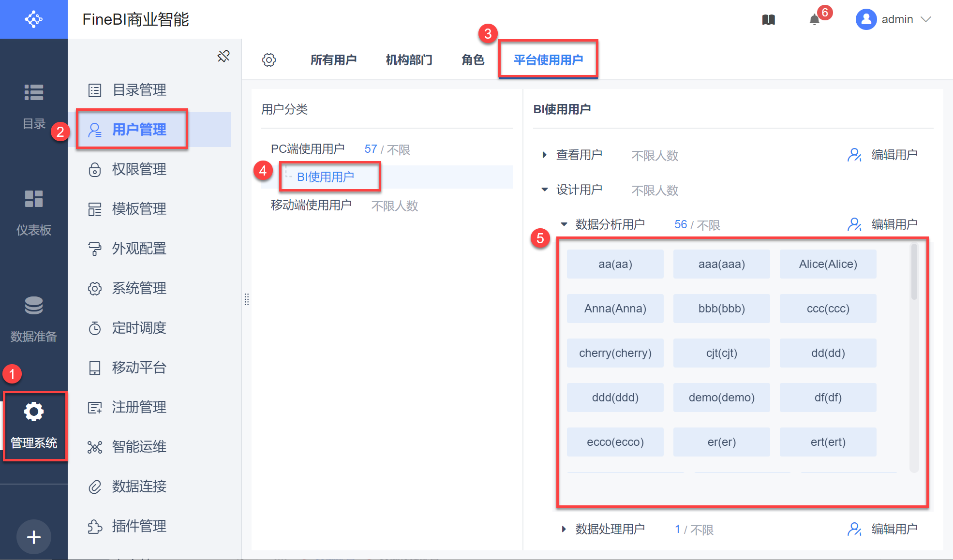The height and width of the screenshot is (560, 953).
Task: Click the pin icon in sidebar
Action: (x=223, y=56)
